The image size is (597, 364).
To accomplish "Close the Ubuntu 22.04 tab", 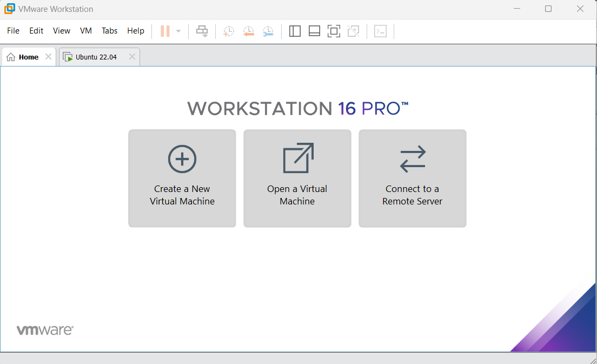I will tap(132, 57).
